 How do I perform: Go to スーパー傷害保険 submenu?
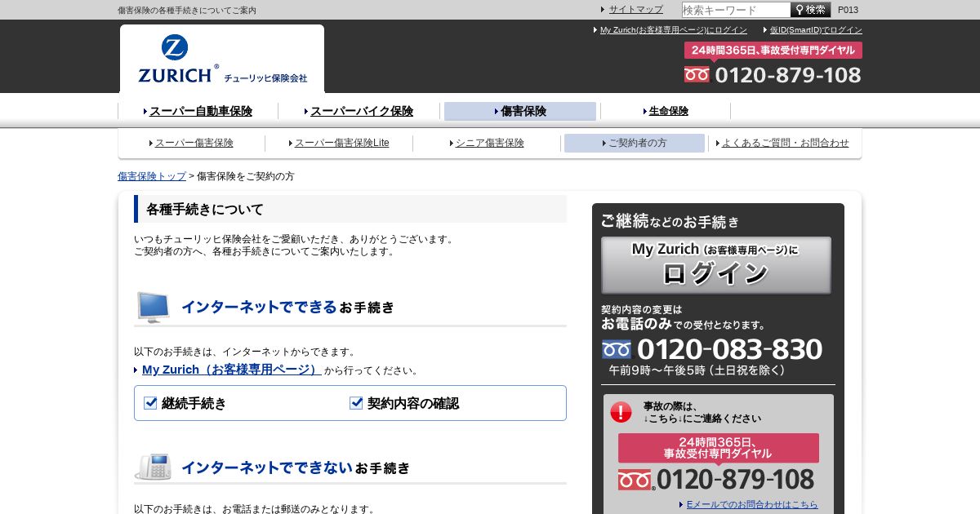[x=194, y=143]
